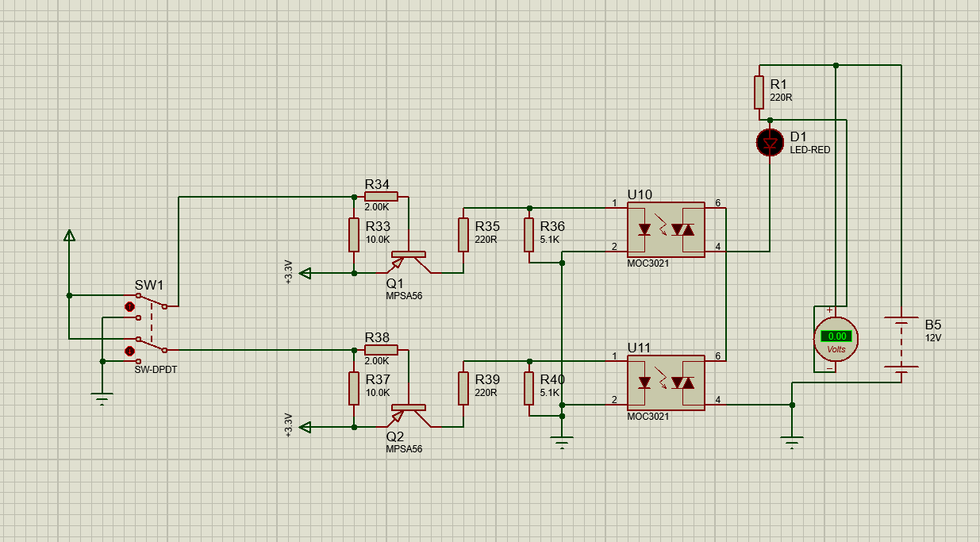Click the D1 red LED symbol
The image size is (980, 542).
pos(770,142)
